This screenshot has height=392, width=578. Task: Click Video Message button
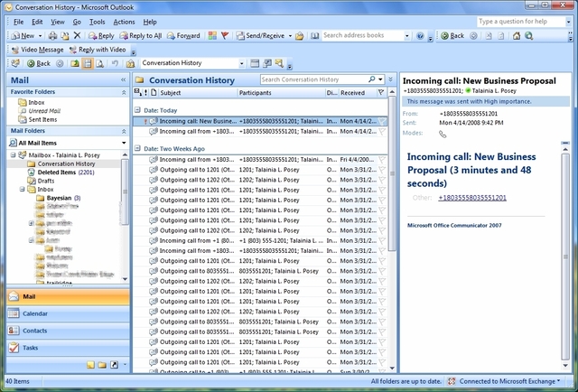37,50
